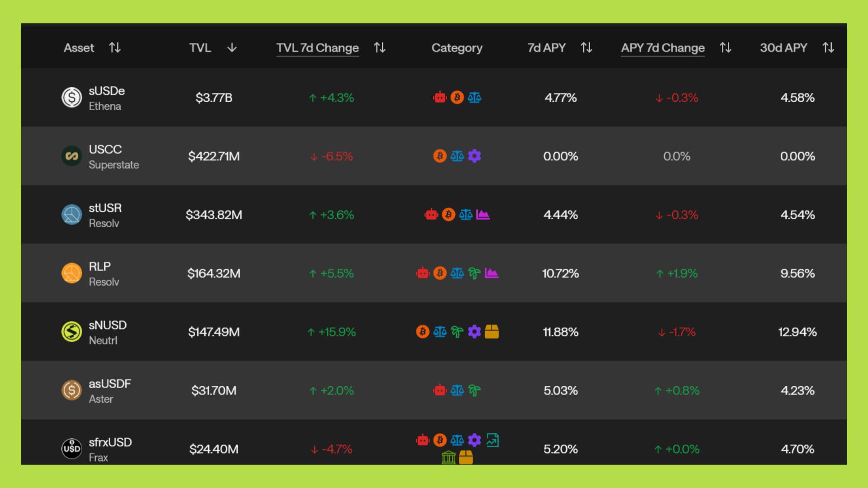Sort table by Asset using sort arrows

[115, 48]
